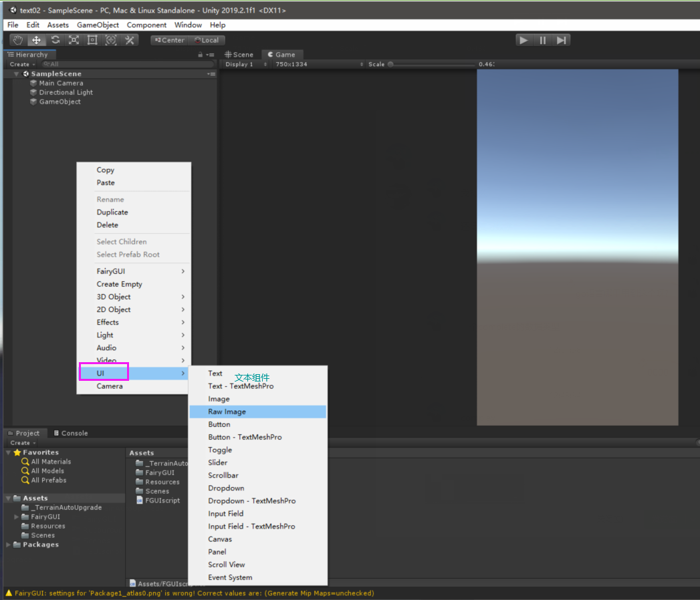Toggle pivot mode from Center to Pivot
The image size is (700, 600).
coord(169,40)
